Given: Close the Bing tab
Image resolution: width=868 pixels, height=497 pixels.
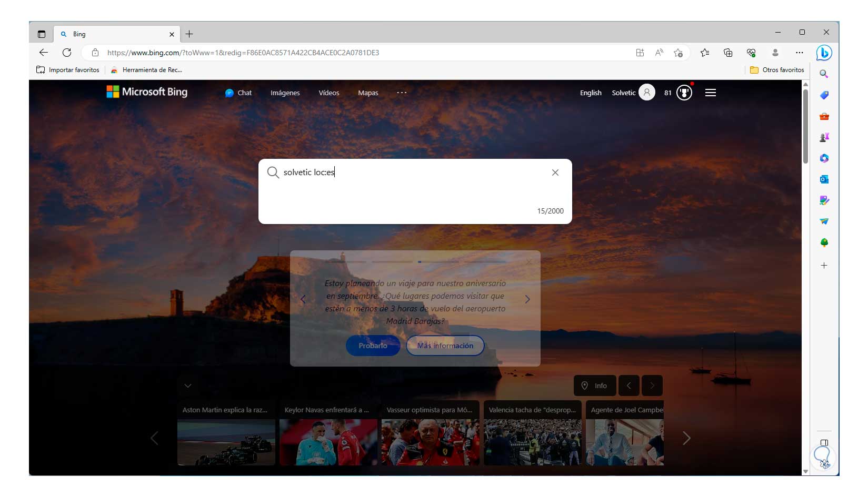Looking at the screenshot, I should [x=172, y=34].
